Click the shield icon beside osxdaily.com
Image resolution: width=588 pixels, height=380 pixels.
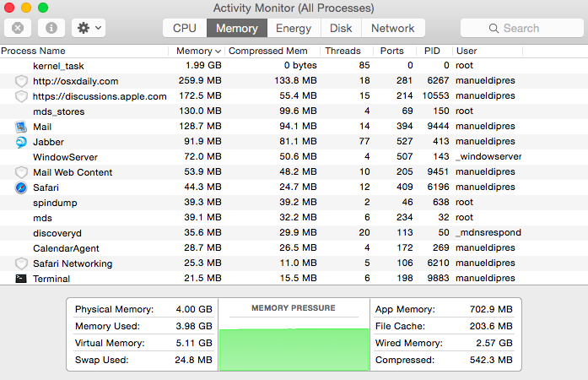[21, 81]
